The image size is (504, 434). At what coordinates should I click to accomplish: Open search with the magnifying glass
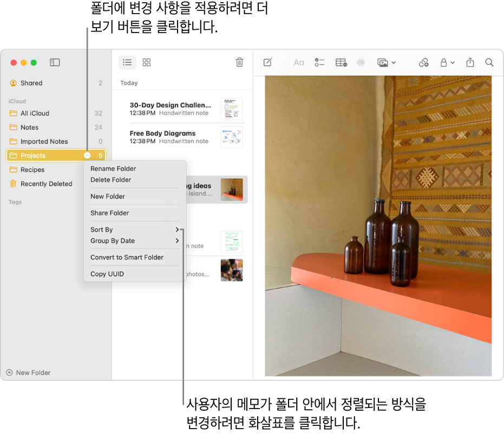(489, 62)
